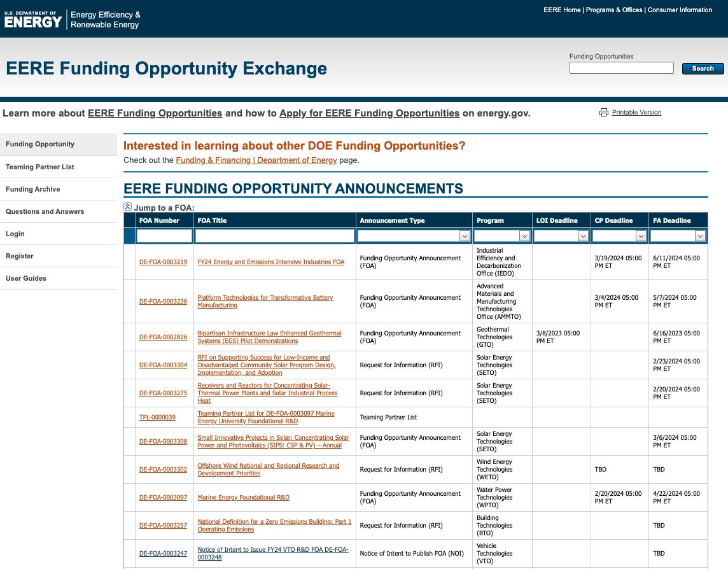Viewport: 728px width, 569px height.
Task: Open the Announcement Type filter dropdown
Action: tap(465, 236)
